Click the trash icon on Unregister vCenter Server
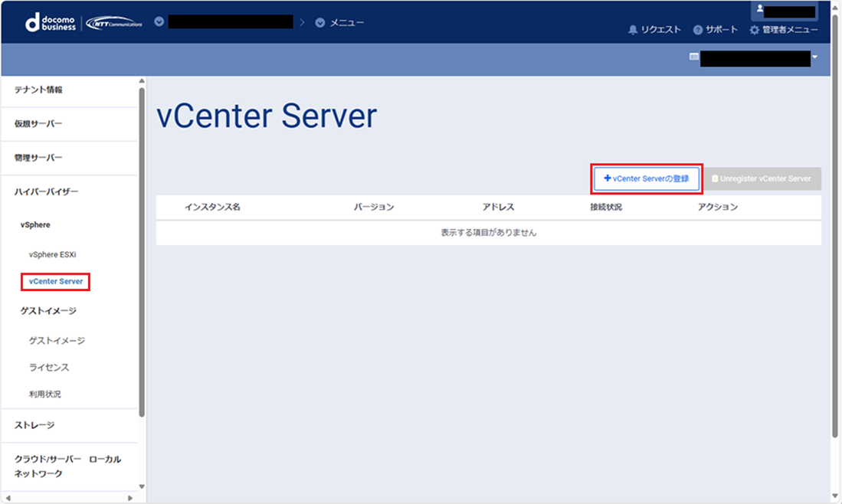842x504 pixels. [715, 178]
